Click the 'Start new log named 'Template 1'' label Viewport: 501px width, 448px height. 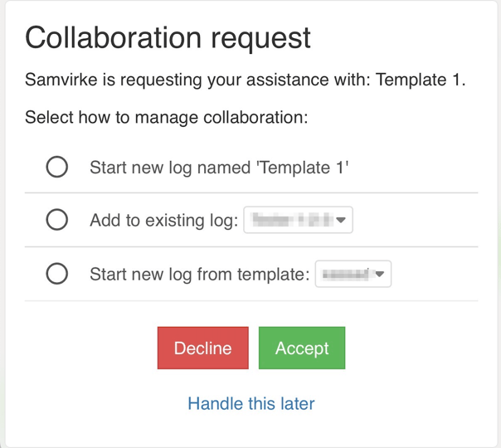point(219,167)
